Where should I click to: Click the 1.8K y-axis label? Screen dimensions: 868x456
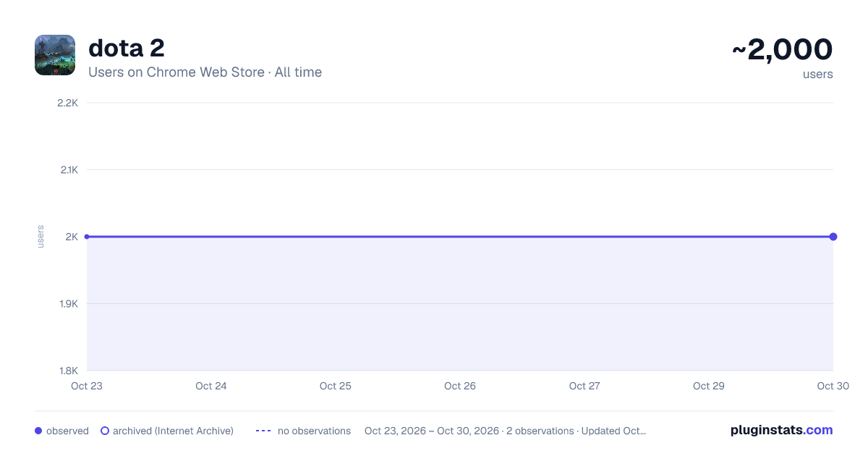point(68,371)
